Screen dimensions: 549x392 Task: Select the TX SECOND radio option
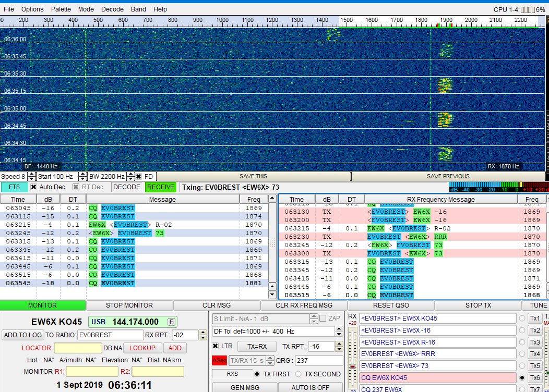tap(299, 374)
